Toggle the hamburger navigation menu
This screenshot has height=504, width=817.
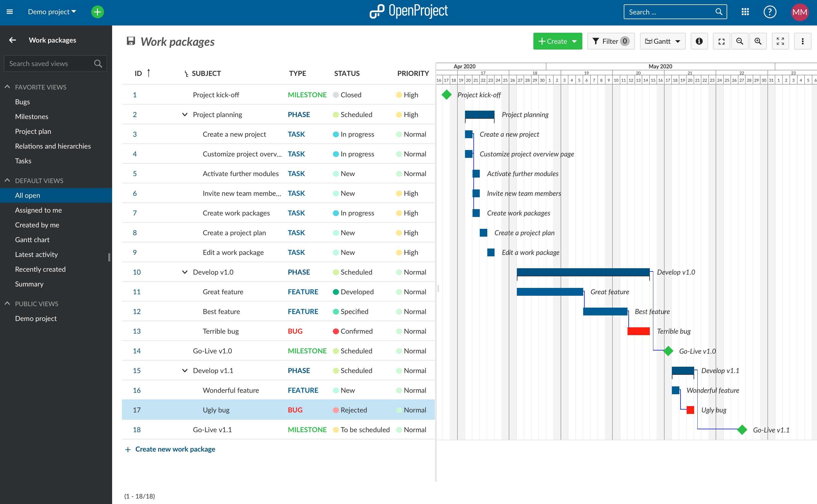(10, 11)
